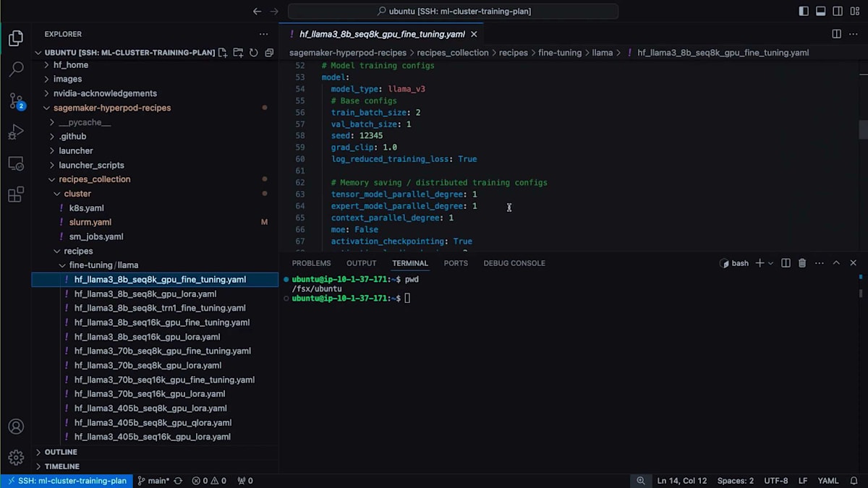The height and width of the screenshot is (488, 868).
Task: Open the Run and Debug view
Action: [x=16, y=132]
